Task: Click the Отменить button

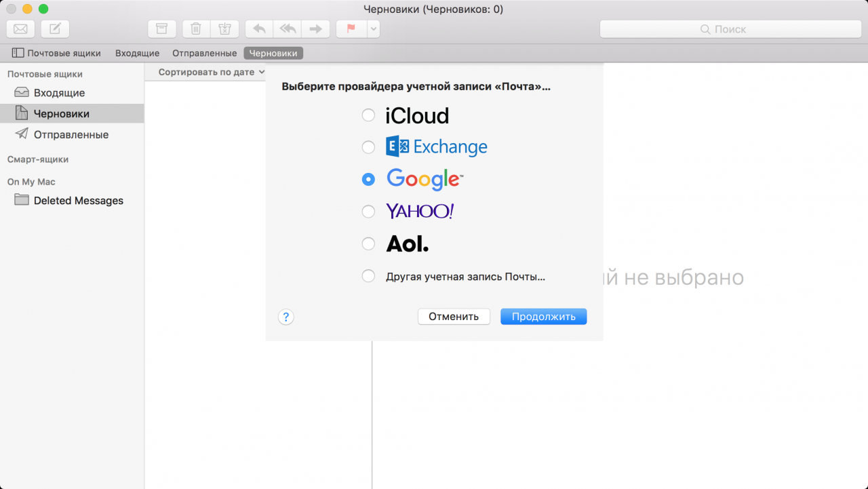Action: coord(454,317)
